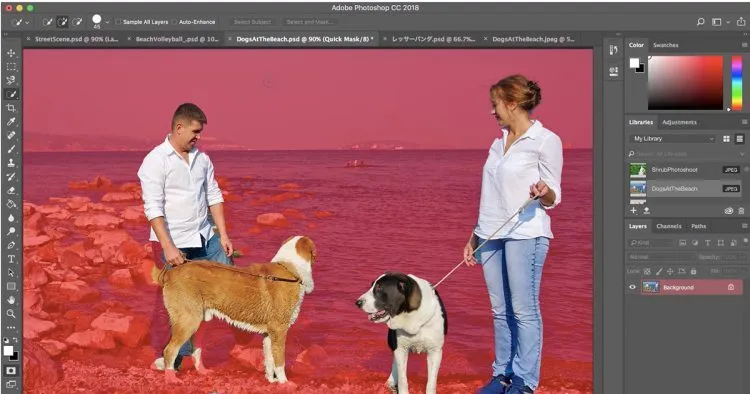Select the Crop tool
750x394 pixels.
pos(11,108)
